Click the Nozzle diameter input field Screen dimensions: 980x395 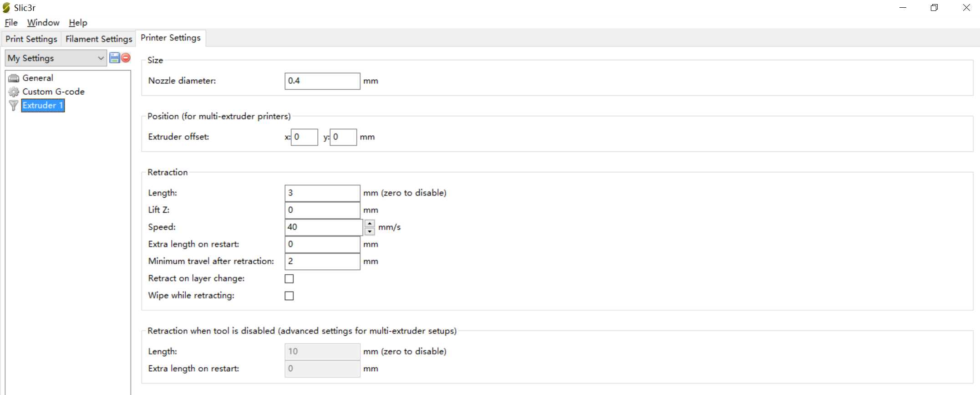click(322, 81)
